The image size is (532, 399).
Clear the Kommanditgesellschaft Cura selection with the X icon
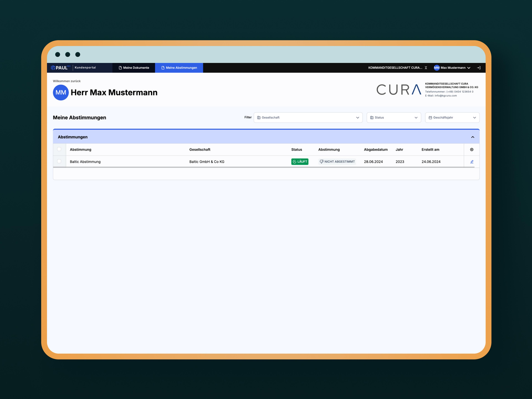426,68
